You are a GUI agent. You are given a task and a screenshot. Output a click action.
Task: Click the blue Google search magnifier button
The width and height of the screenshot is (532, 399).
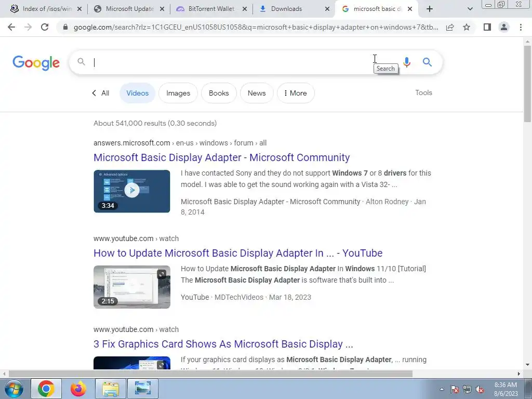[427, 62]
